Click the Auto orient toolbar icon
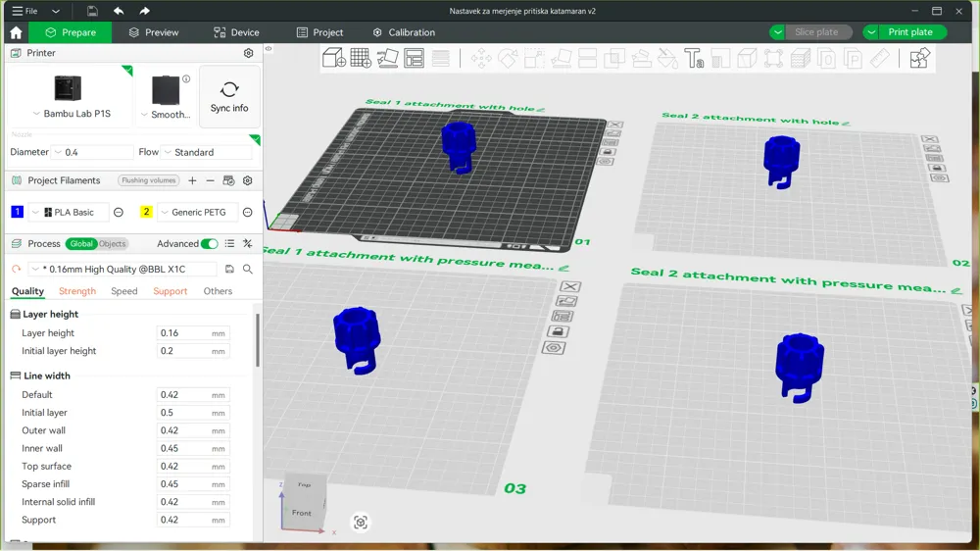This screenshot has height=551, width=980. (387, 58)
